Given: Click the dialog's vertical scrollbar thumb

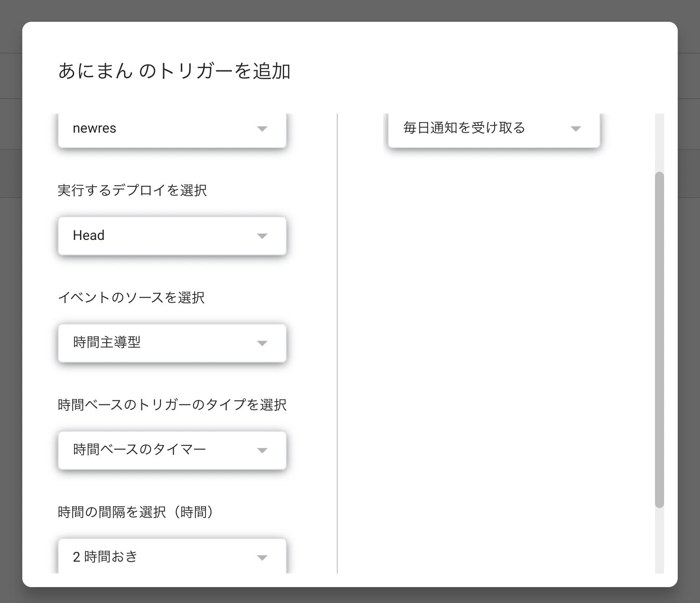Looking at the screenshot, I should [x=659, y=339].
